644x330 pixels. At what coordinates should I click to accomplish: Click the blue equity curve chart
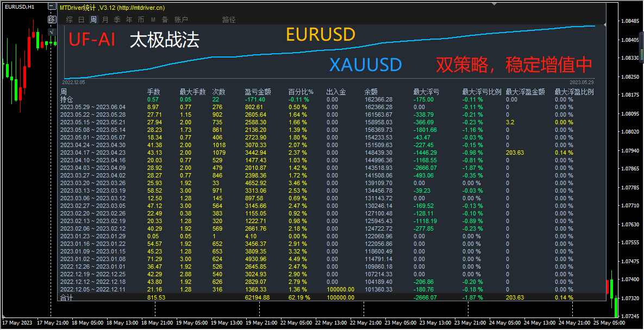(329, 51)
